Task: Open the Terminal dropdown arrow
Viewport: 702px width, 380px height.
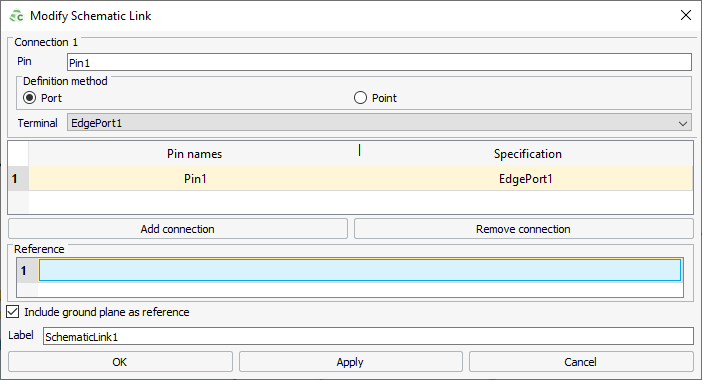Action: coord(683,123)
